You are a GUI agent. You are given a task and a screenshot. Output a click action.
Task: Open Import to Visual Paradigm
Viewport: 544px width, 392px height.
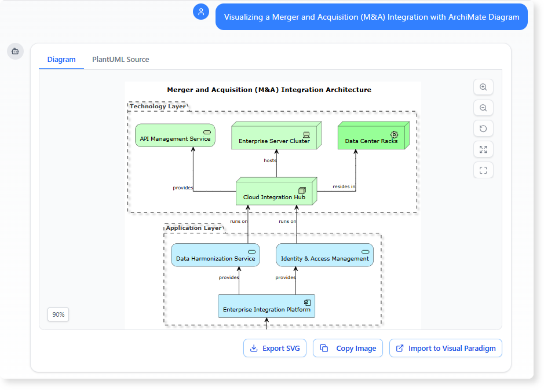[446, 348]
